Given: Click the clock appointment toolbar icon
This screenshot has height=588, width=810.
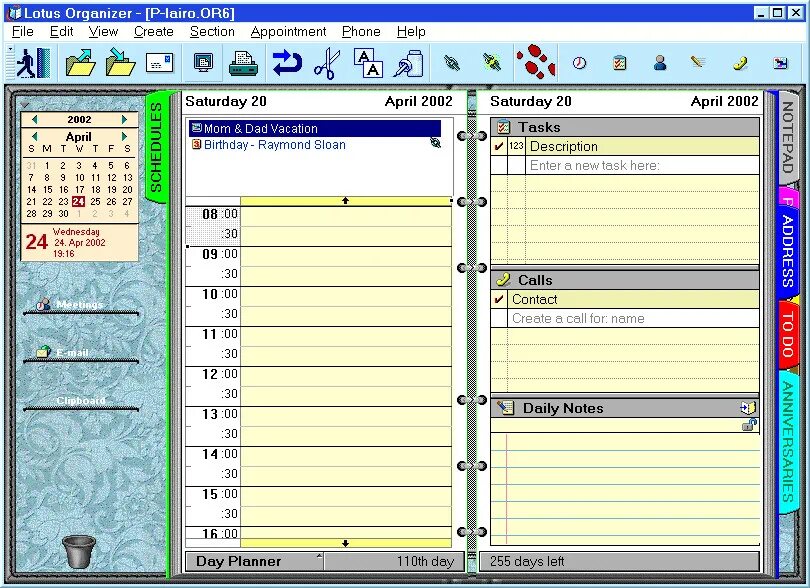Looking at the screenshot, I should 580,63.
